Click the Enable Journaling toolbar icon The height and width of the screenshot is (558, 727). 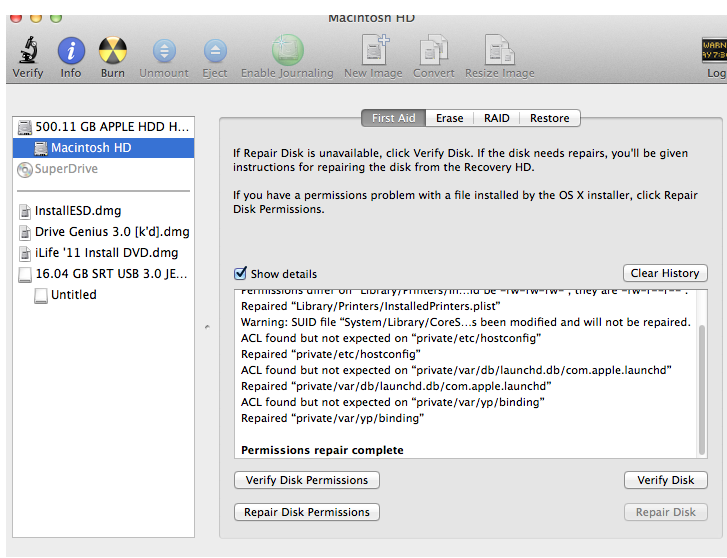click(x=287, y=50)
